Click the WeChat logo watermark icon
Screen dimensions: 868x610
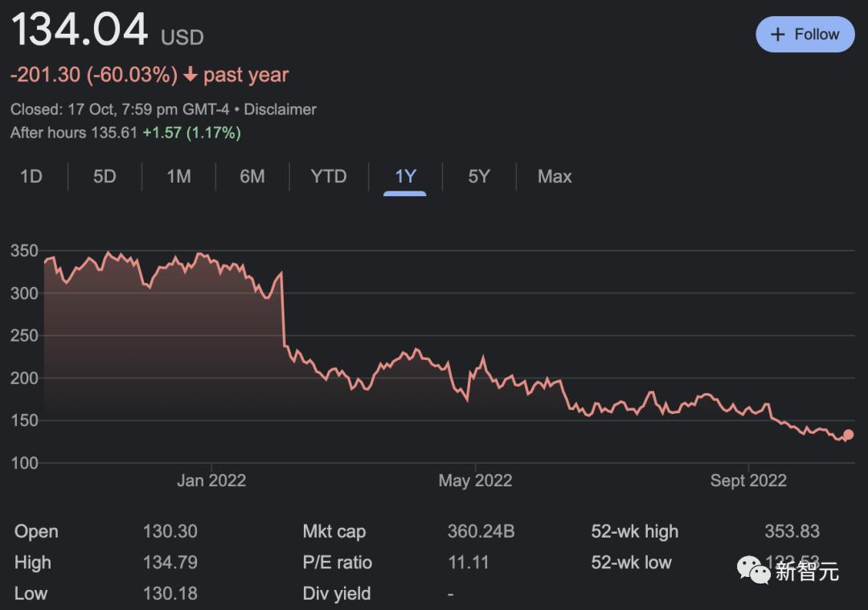coord(754,570)
